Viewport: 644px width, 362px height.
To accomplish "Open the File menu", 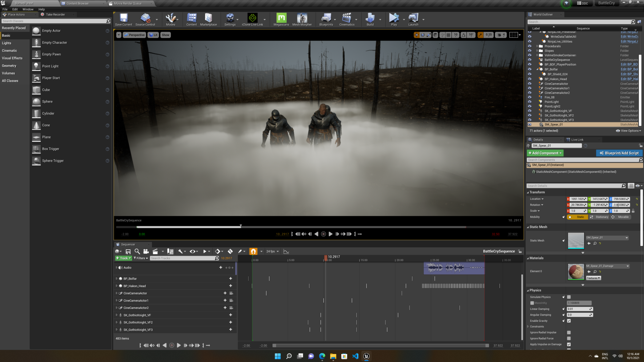I will [5, 9].
